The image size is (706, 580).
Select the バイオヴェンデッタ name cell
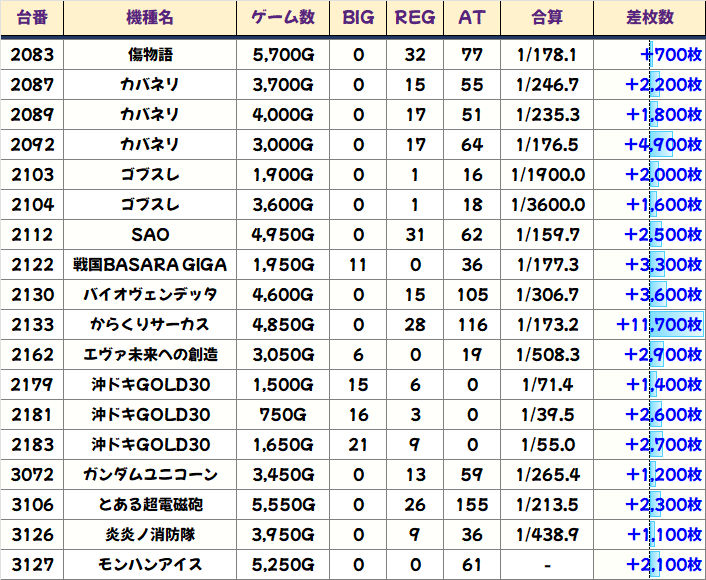[x=149, y=295]
